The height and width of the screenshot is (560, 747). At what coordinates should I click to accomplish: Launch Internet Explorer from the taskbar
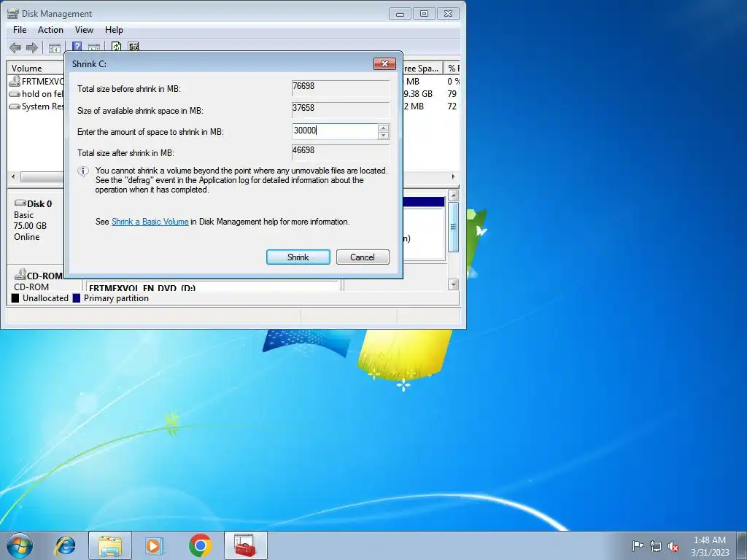tap(65, 545)
